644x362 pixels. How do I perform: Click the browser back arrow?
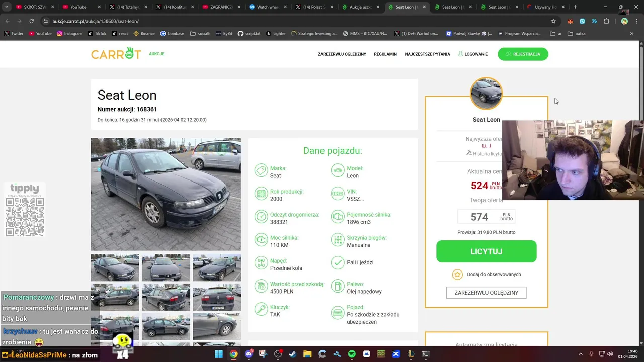point(8,21)
